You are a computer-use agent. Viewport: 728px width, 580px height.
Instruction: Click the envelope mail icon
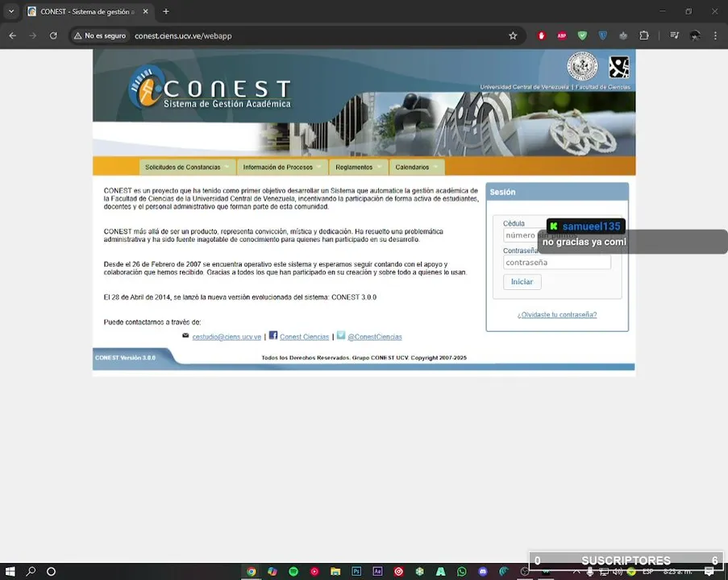[185, 335]
